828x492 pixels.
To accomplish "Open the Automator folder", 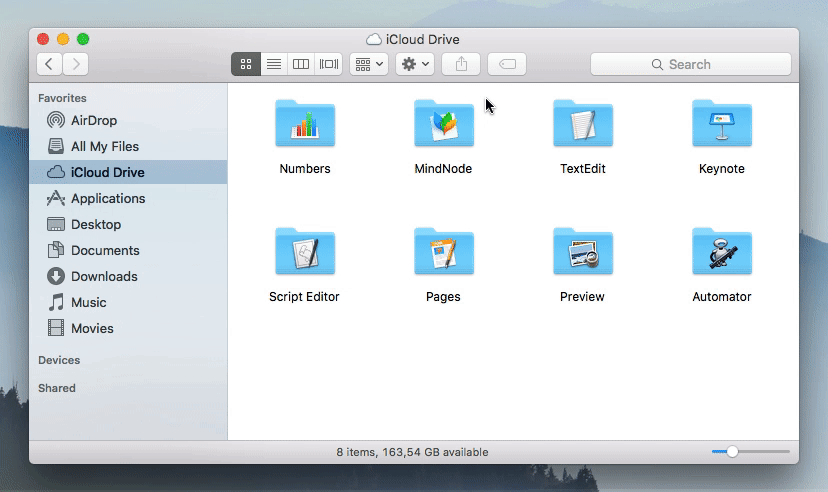I will (722, 251).
